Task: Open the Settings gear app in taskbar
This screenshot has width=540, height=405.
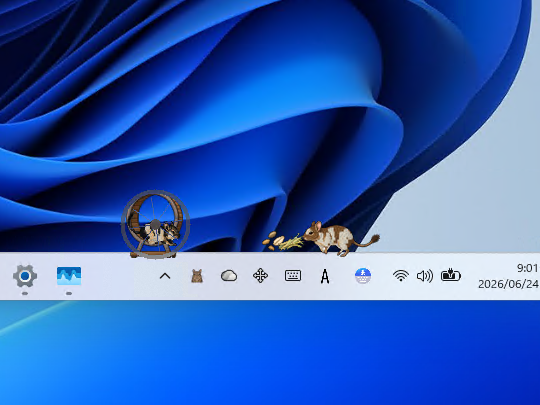Action: (x=25, y=276)
